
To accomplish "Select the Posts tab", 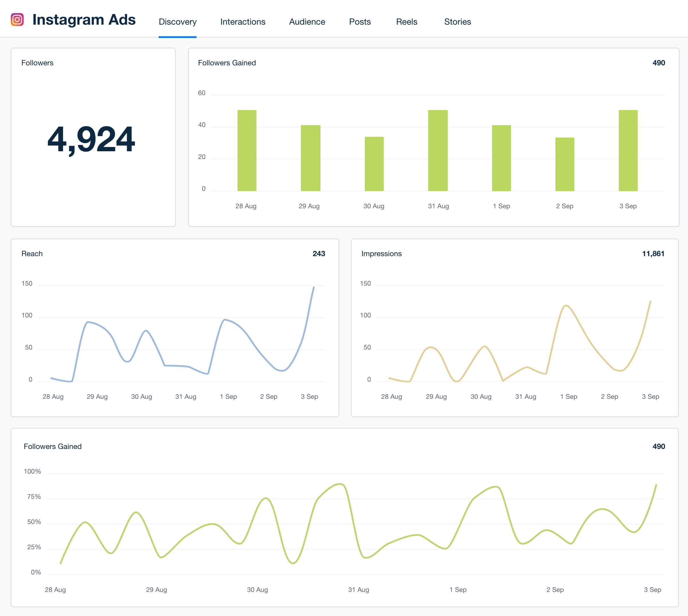I will pyautogui.click(x=359, y=22).
